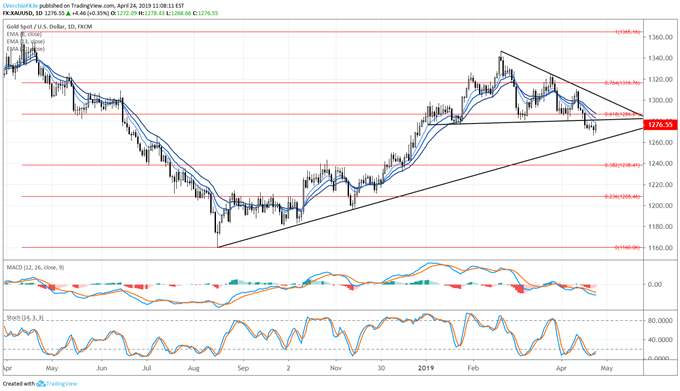
Task: Click the TradingView logo icon at bottom
Action: tap(41, 384)
